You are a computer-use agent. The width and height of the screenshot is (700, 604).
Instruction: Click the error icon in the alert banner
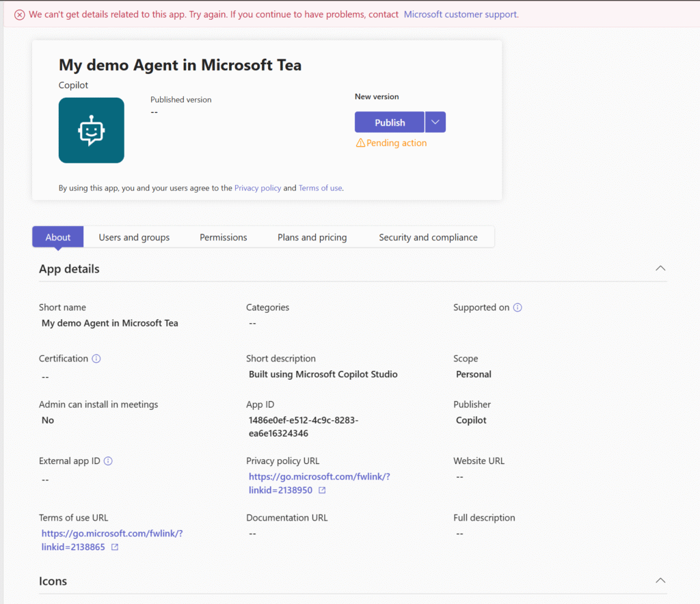coord(20,15)
